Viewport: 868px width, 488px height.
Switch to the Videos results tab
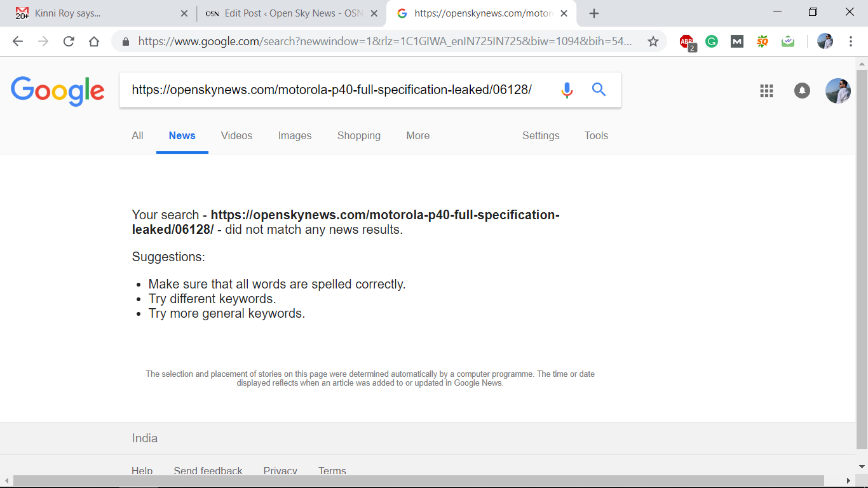click(236, 135)
